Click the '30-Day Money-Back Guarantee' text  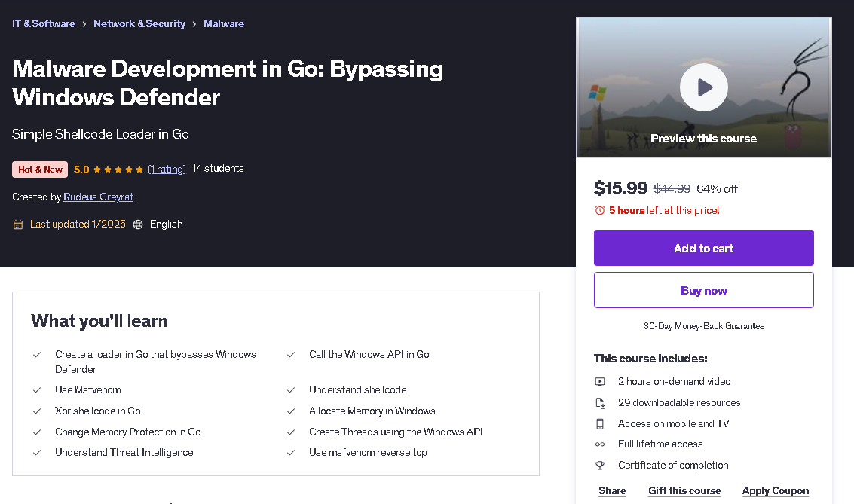coord(704,326)
